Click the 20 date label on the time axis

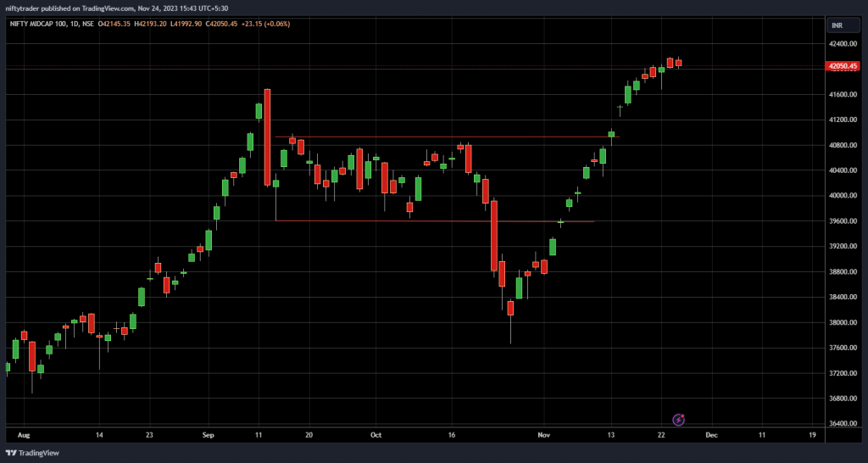pyautogui.click(x=309, y=435)
